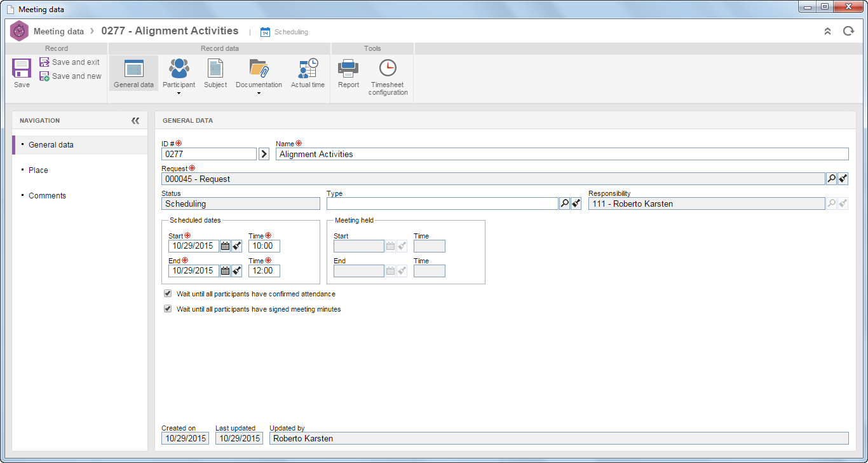The image size is (868, 463).
Task: Open Timesheet configuration clock icon
Action: [x=388, y=69]
